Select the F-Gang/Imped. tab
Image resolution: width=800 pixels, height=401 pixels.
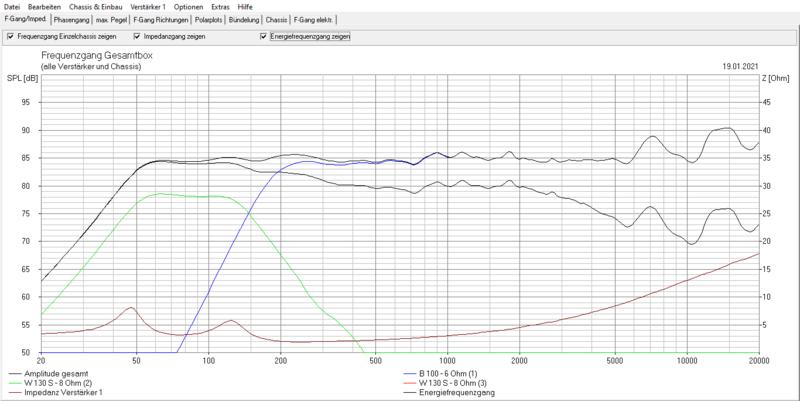26,19
